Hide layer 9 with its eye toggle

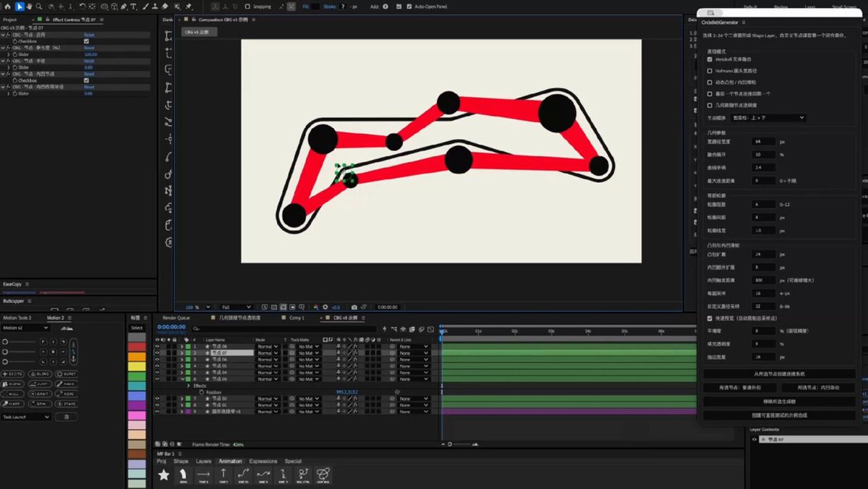(158, 411)
